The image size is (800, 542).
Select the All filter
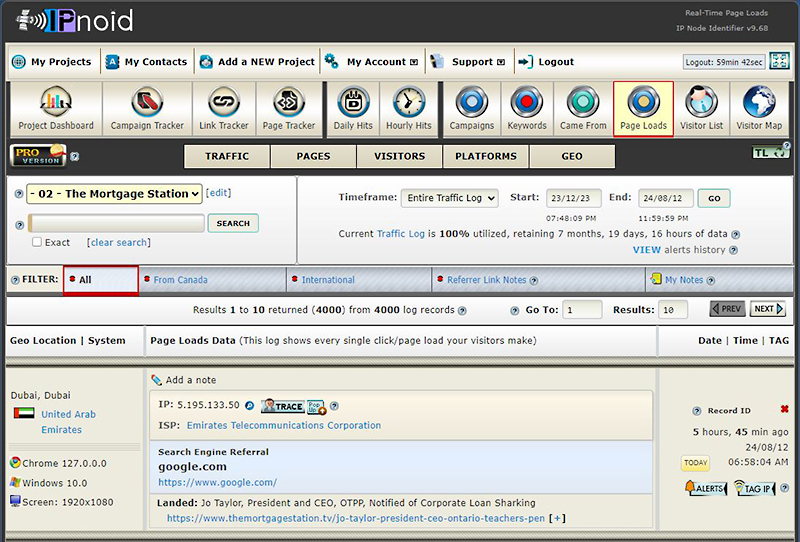pyautogui.click(x=101, y=280)
